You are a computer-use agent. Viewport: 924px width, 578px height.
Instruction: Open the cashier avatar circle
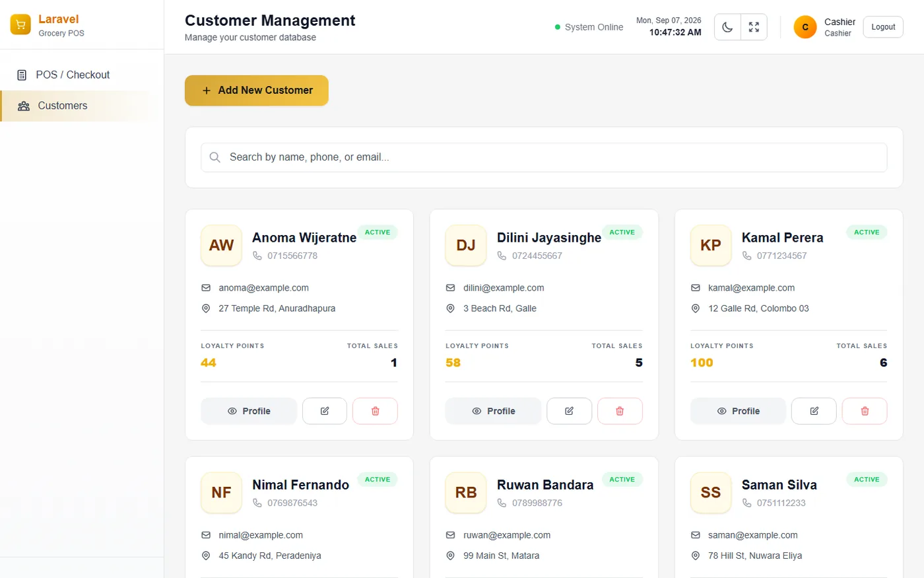pos(805,27)
